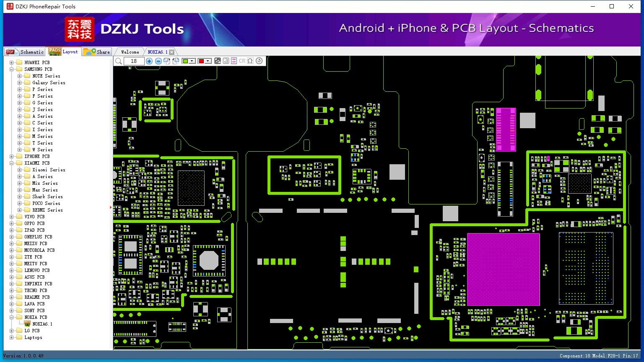Click the red color swatch in toolbar
The width and height of the screenshot is (644, 362).
point(201,61)
